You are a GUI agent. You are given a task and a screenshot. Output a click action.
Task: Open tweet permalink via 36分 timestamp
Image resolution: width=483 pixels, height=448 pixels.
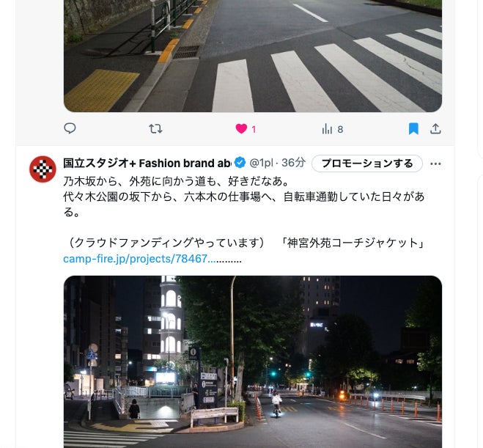pos(294,163)
